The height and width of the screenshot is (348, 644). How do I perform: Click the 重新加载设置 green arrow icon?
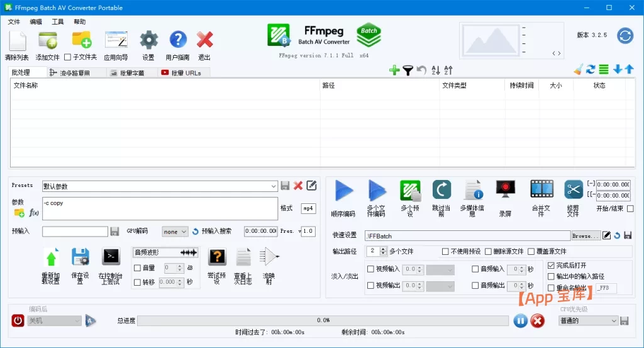(52, 257)
